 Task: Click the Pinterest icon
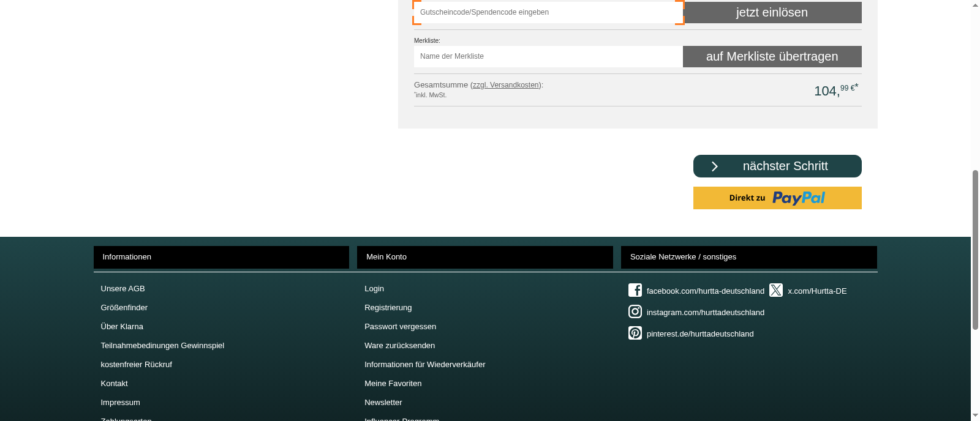click(635, 333)
